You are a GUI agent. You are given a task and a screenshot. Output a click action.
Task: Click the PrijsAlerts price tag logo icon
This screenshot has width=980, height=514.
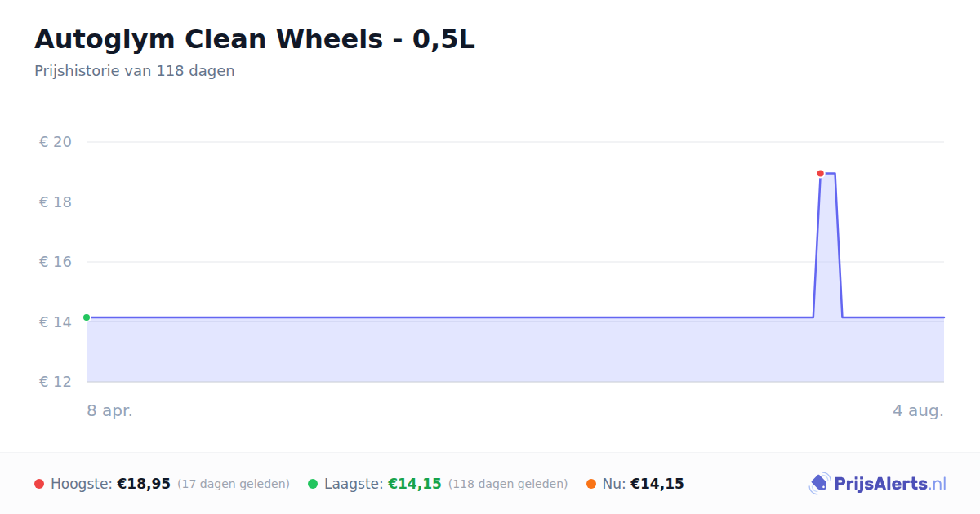coord(819,484)
